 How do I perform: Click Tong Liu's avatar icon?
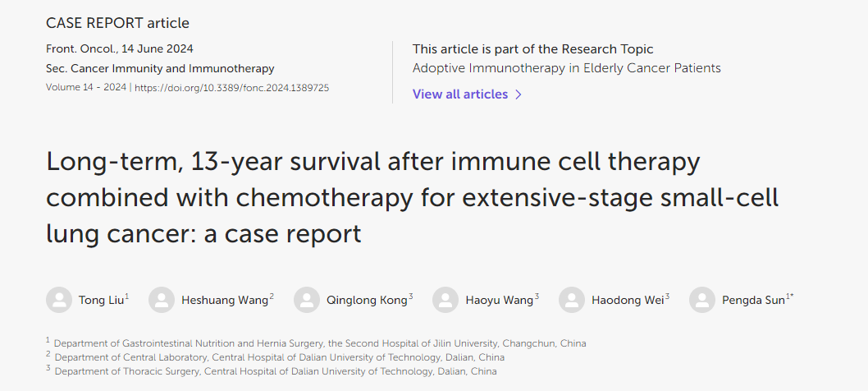tap(59, 300)
